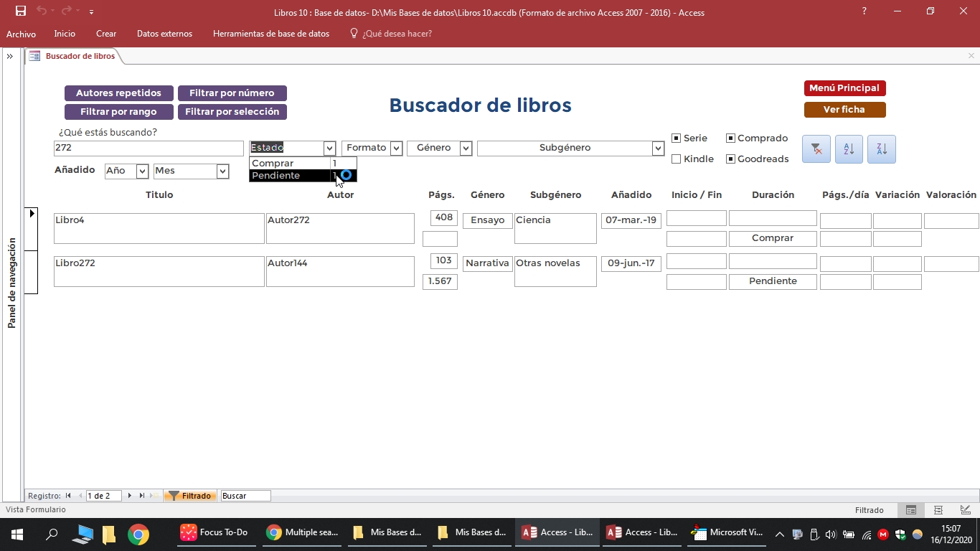The width and height of the screenshot is (980, 551).
Task: Open the Crear ribbon tab
Action: (106, 34)
